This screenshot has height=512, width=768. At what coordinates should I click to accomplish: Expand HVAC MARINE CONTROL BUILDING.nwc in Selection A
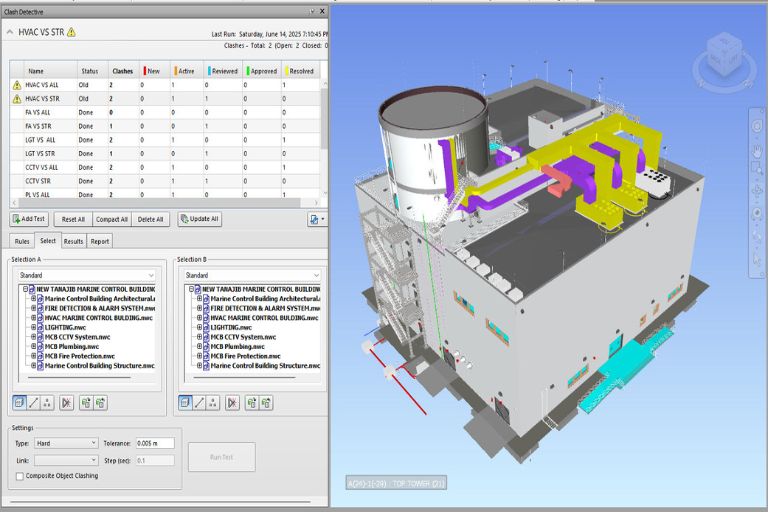pos(33,318)
